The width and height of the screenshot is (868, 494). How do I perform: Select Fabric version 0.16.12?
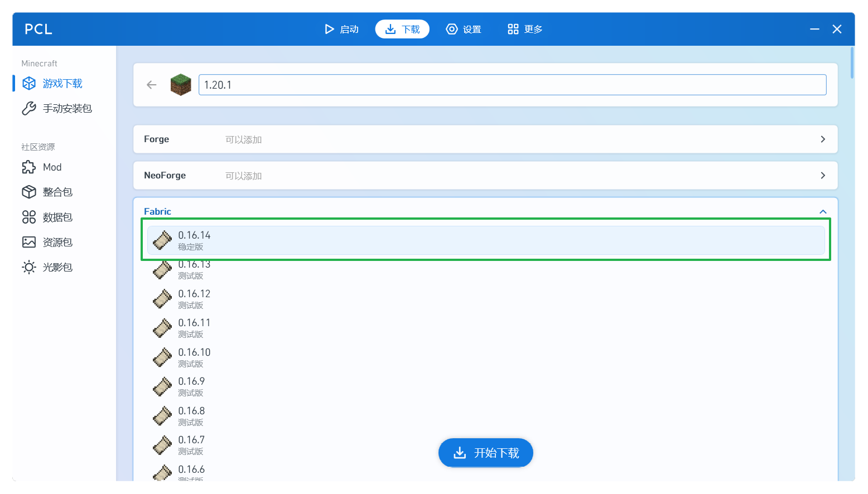click(x=486, y=299)
